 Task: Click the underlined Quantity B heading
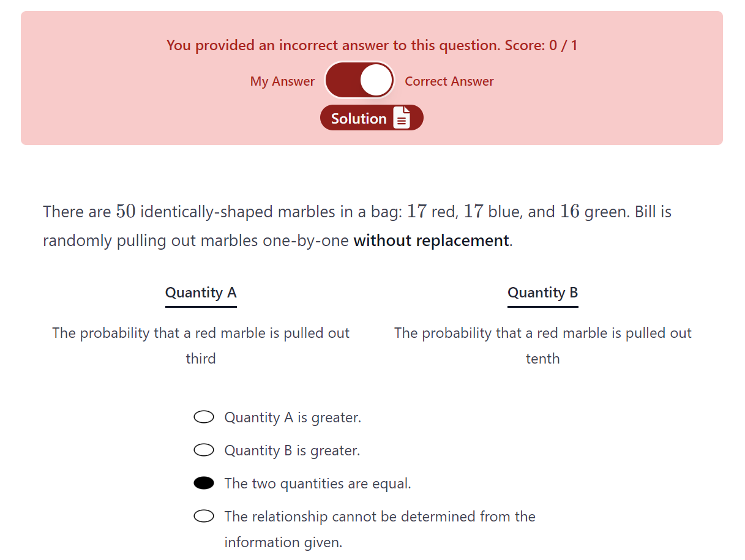(543, 293)
